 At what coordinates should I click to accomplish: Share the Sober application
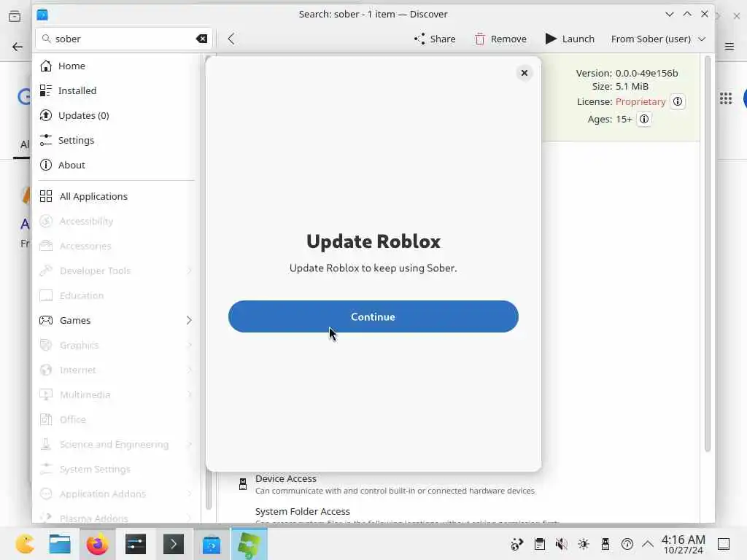click(x=435, y=39)
